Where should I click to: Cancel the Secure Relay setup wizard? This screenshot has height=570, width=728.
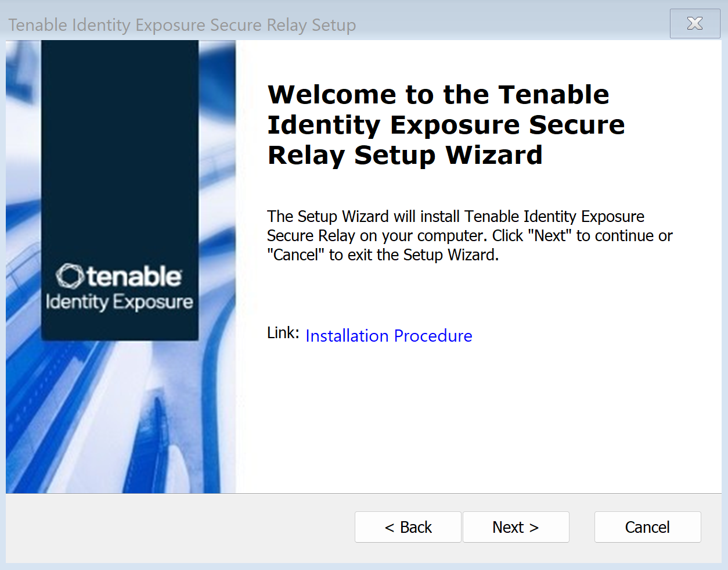pos(647,527)
